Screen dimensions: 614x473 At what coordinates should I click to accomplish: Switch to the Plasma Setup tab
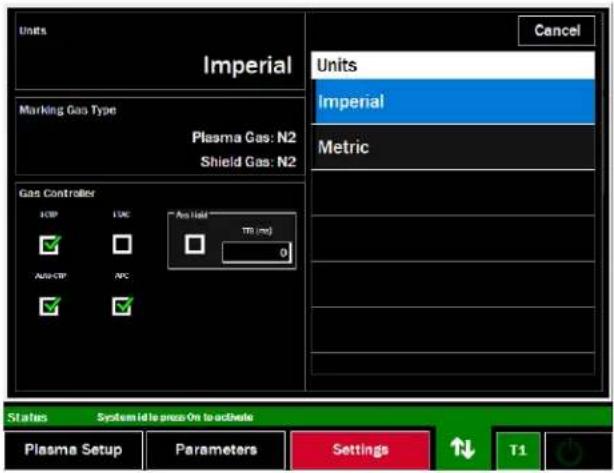click(x=74, y=450)
